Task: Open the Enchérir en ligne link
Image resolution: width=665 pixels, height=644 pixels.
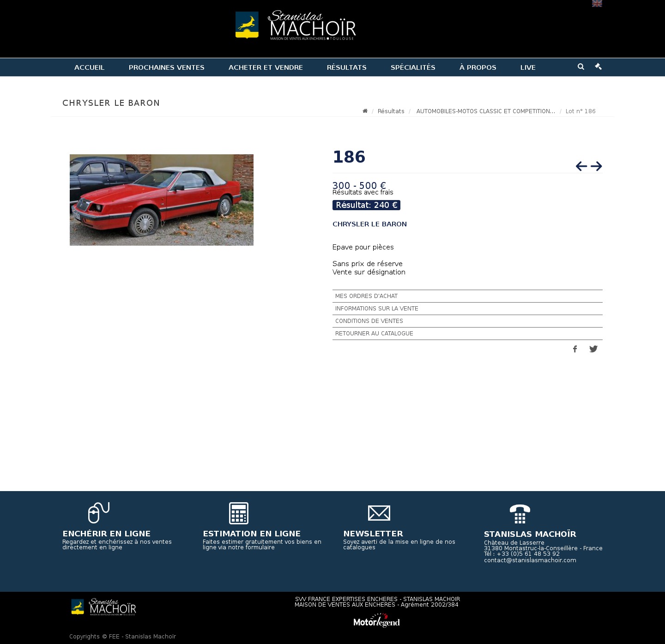Action: (x=107, y=534)
